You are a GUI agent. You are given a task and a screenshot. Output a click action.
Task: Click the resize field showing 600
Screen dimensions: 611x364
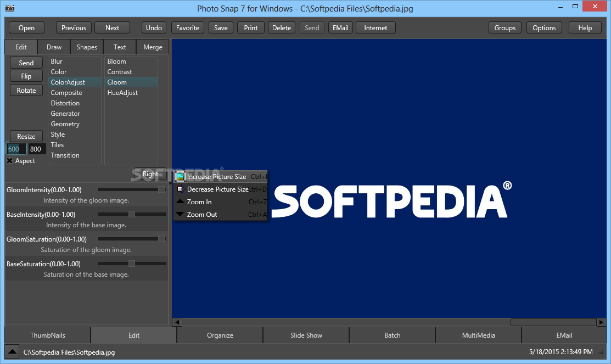(x=16, y=149)
